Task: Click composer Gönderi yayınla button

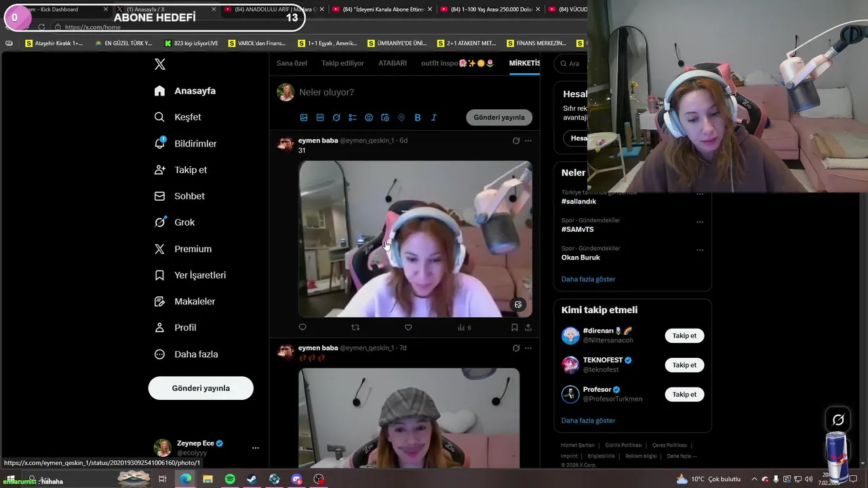Action: point(499,117)
